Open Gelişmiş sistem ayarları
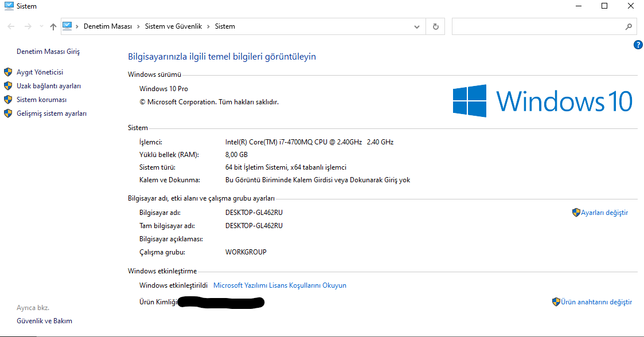 click(x=52, y=113)
